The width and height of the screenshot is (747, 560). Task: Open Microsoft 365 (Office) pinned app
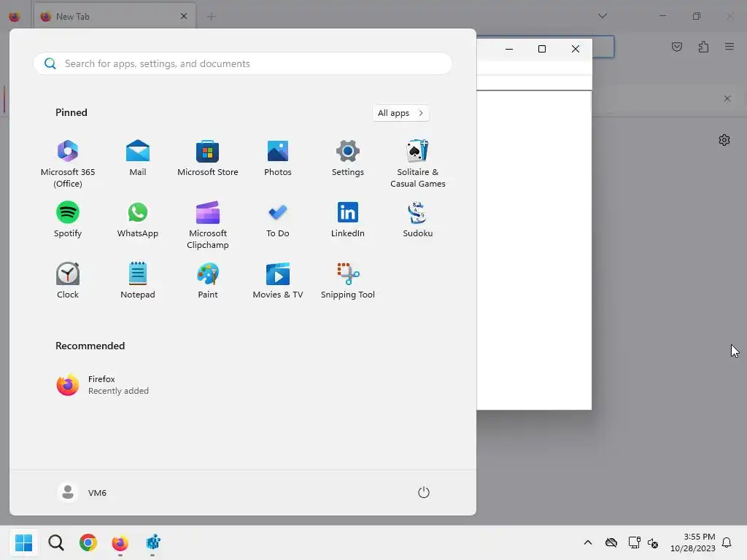coord(68,163)
